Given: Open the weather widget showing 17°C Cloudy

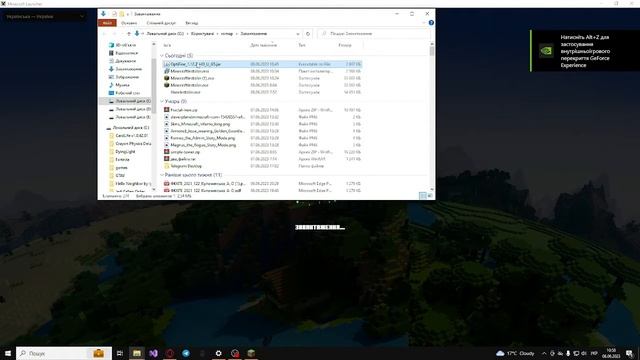Looking at the screenshot, I should pyautogui.click(x=515, y=353).
